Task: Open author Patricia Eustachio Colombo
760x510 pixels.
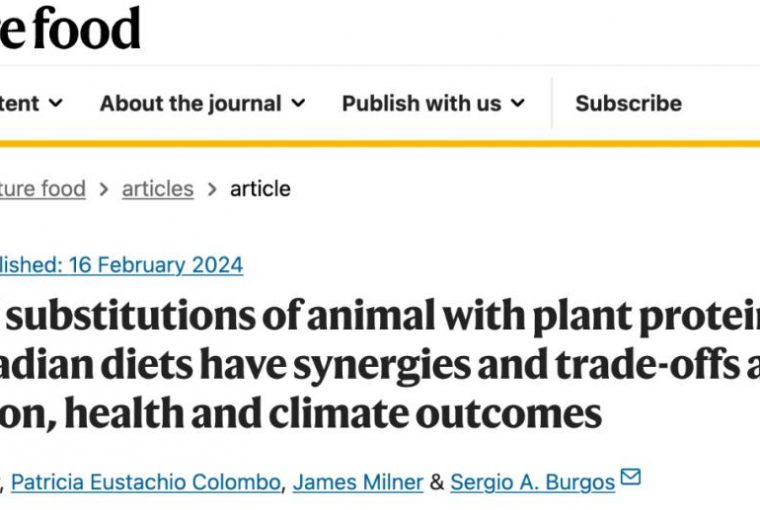Action: coord(145,482)
